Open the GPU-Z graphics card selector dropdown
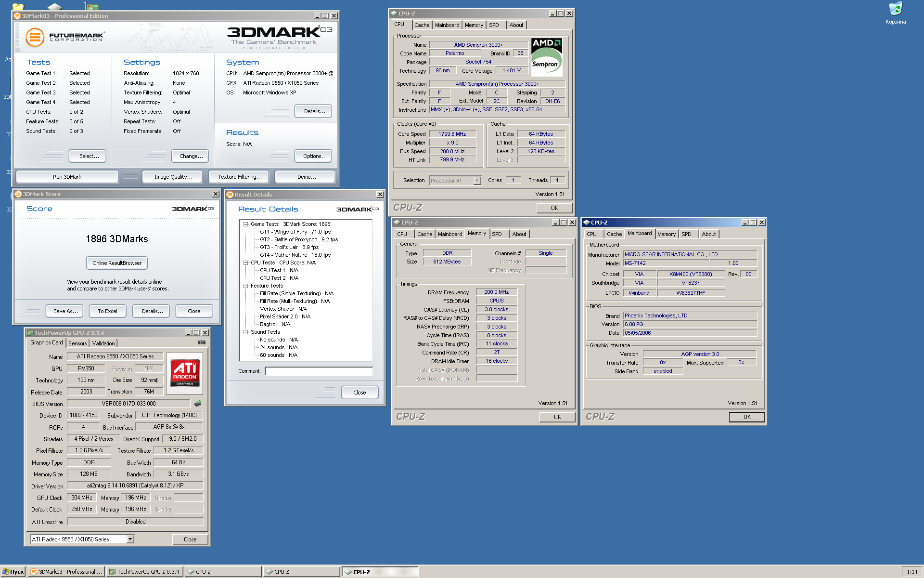This screenshot has height=578, width=924. (x=130, y=539)
